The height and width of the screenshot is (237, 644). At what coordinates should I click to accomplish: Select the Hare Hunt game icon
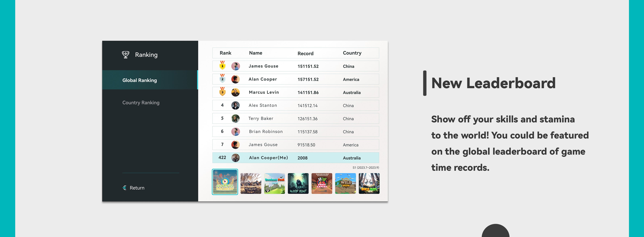pyautogui.click(x=369, y=183)
